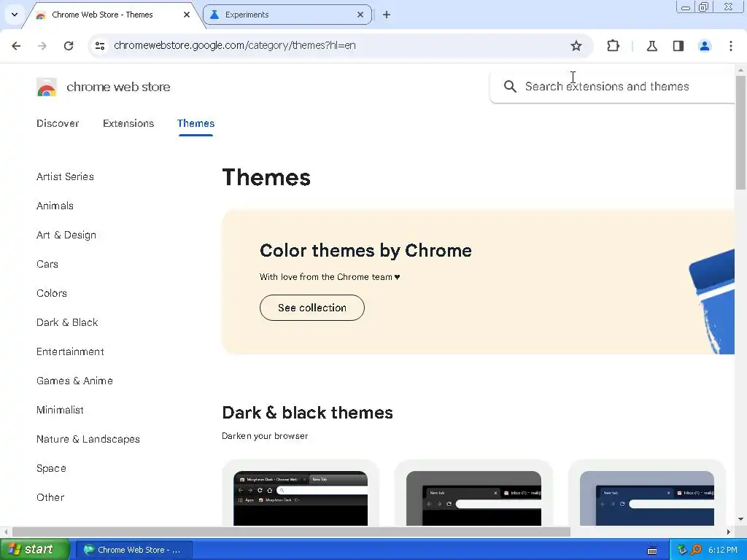Click the browser forward arrow
The image size is (747, 560).
click(42, 46)
